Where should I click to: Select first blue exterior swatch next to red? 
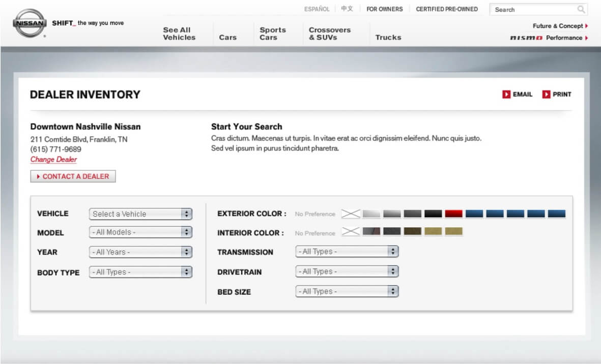(x=474, y=214)
